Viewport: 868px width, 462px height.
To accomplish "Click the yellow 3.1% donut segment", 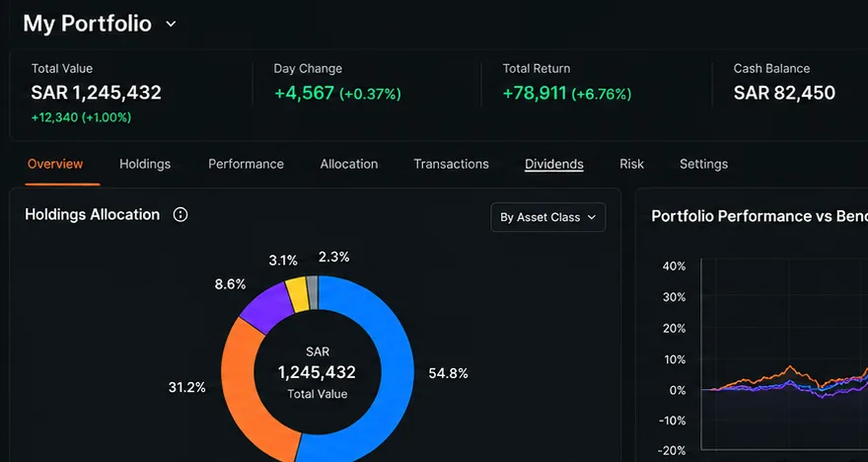I will [297, 294].
